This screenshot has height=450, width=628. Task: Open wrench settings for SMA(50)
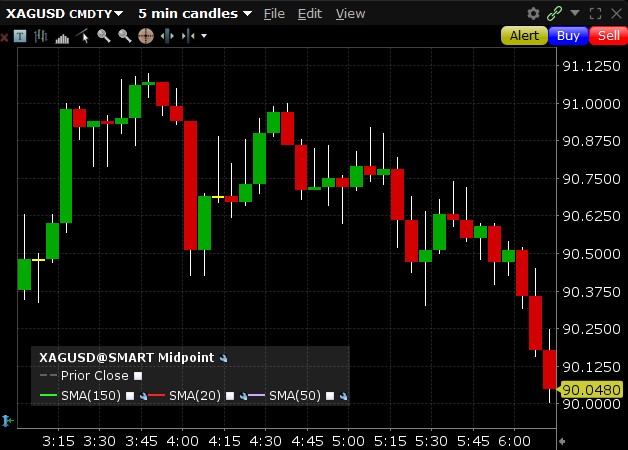click(x=343, y=396)
